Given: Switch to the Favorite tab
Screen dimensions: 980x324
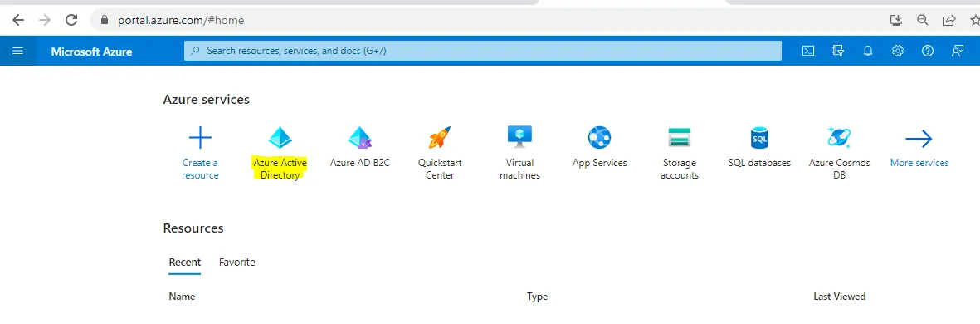Looking at the screenshot, I should tap(236, 262).
